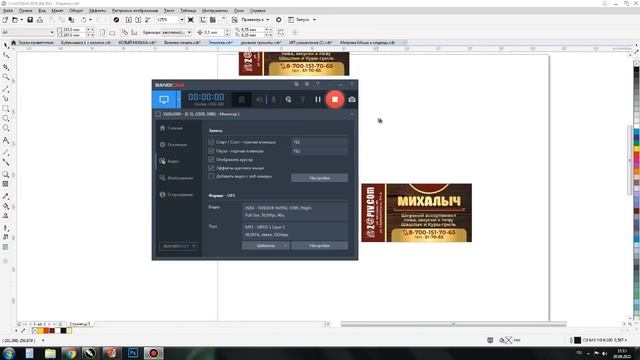
Task: Create new document in CorelDRAW toolbar
Action: (x=5, y=20)
